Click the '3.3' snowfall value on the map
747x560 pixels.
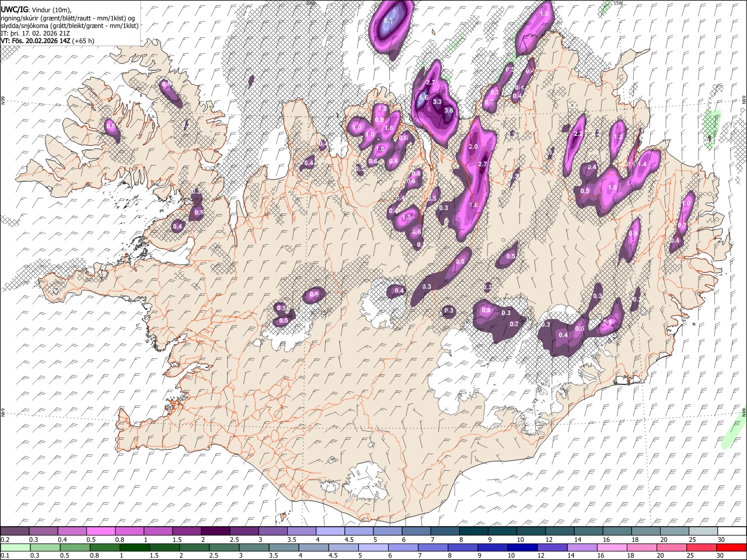tap(437, 101)
